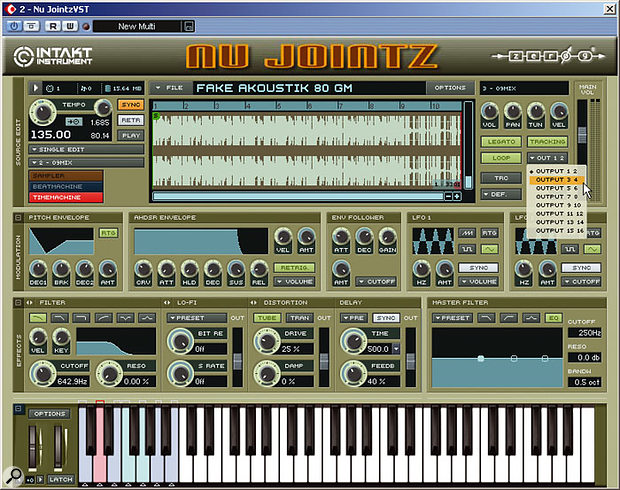This screenshot has height=490, width=620.
Task: Choose OUTPUT 1 2 menu entry
Action: click(557, 171)
